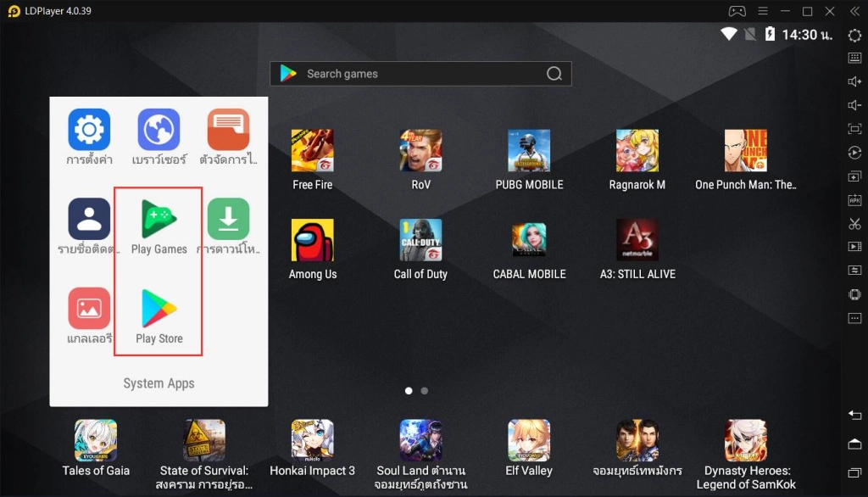The height and width of the screenshot is (497, 868).
Task: Click the System Apps folder title
Action: point(159,383)
